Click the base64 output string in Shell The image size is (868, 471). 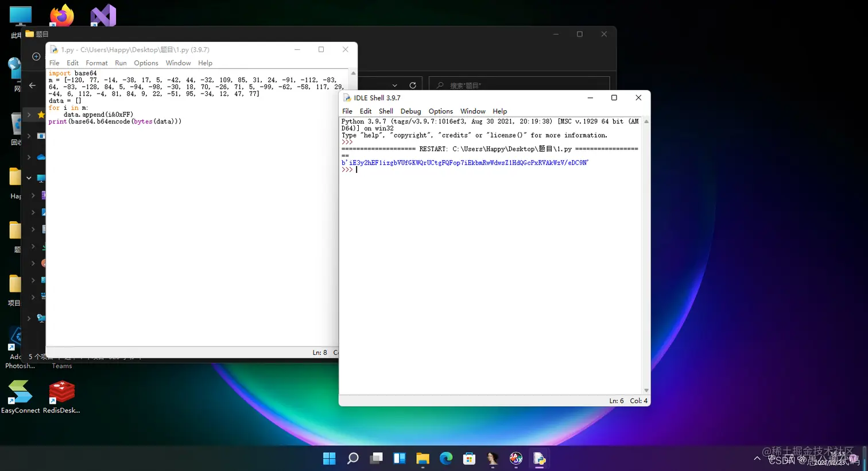tap(465, 163)
